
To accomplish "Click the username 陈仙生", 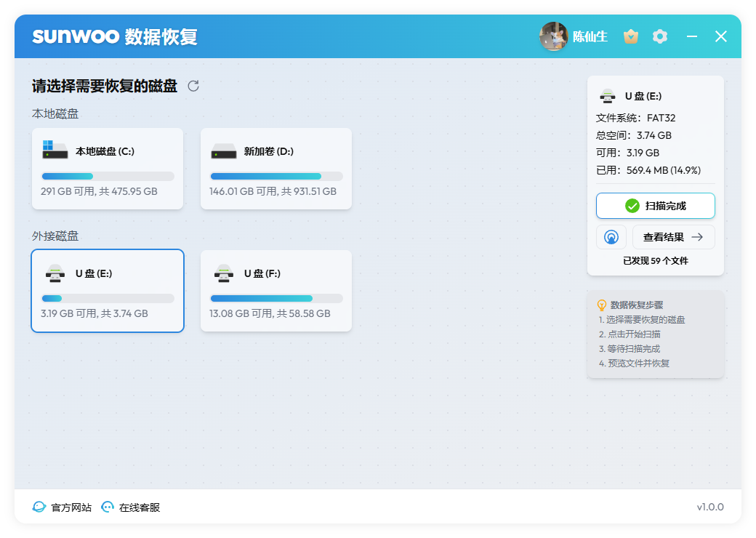I will point(590,36).
